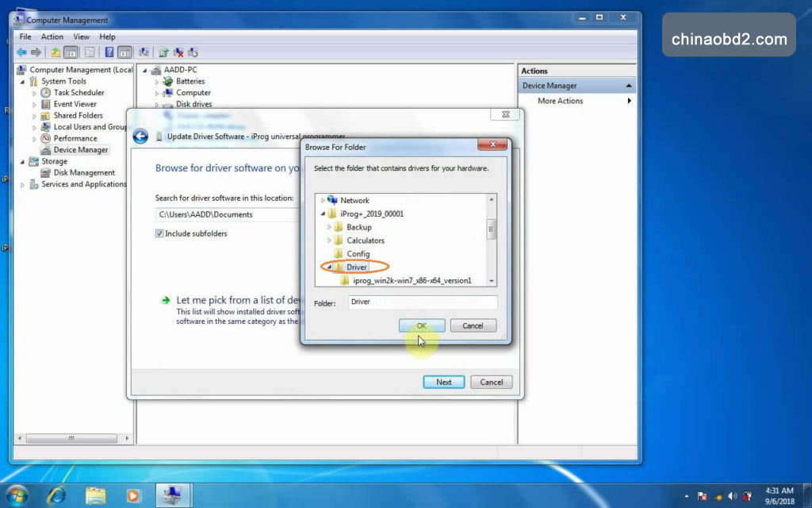Open the Action menu
The image size is (812, 508).
52,37
